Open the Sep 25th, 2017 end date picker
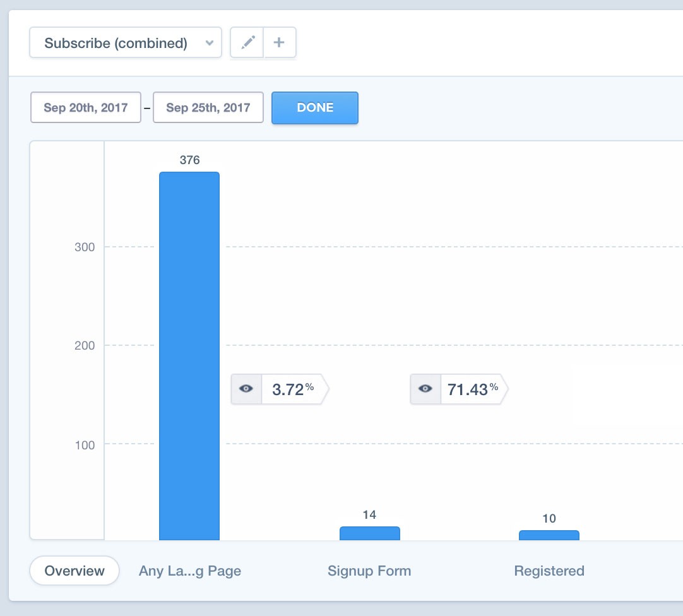This screenshot has width=683, height=616. pos(208,107)
